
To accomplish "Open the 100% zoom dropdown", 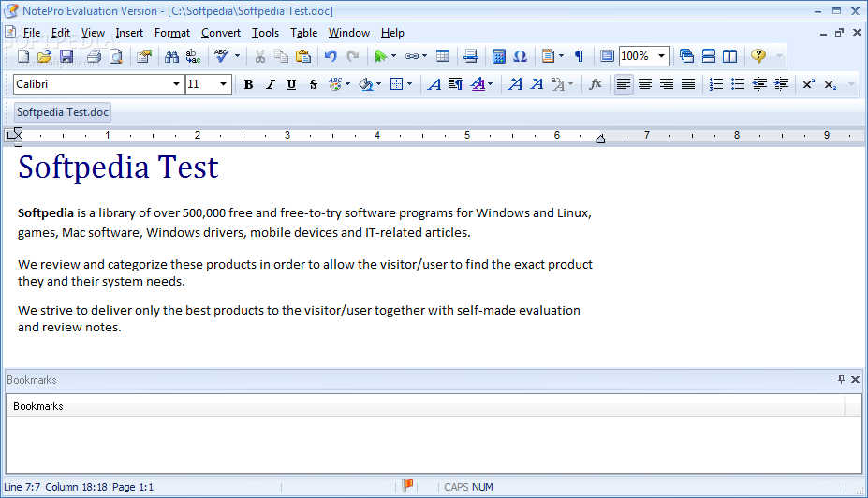I will [661, 56].
